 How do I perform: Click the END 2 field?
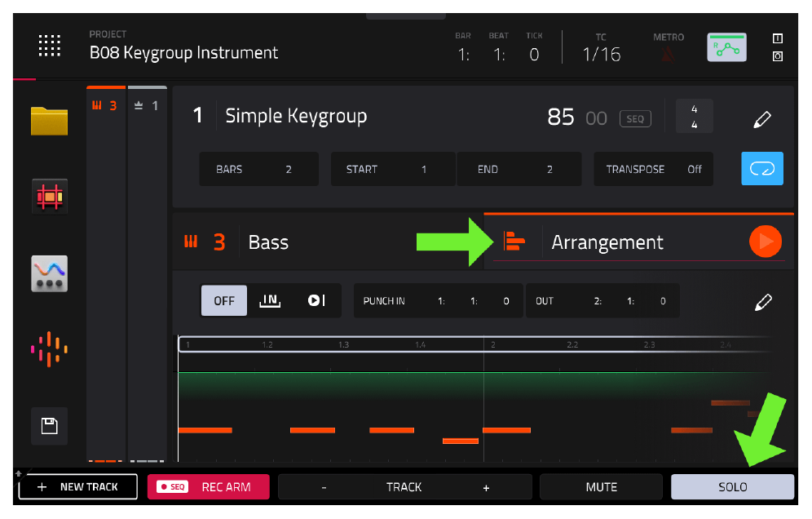pyautogui.click(x=519, y=169)
